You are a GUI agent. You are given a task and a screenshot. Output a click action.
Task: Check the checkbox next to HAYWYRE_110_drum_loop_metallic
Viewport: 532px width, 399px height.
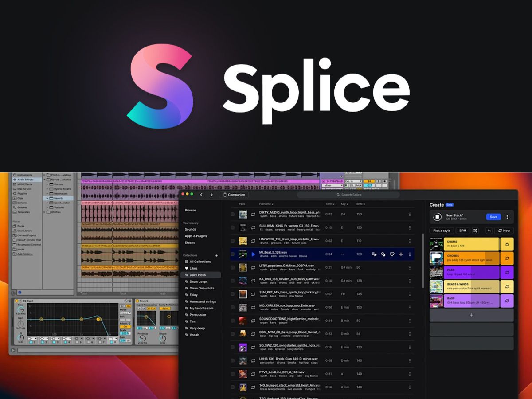point(232,241)
